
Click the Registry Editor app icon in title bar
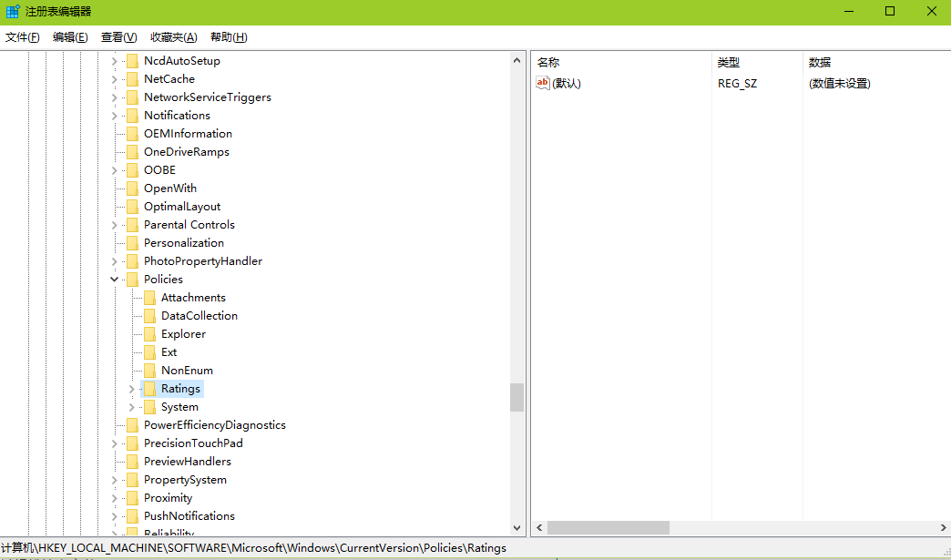pos(13,12)
